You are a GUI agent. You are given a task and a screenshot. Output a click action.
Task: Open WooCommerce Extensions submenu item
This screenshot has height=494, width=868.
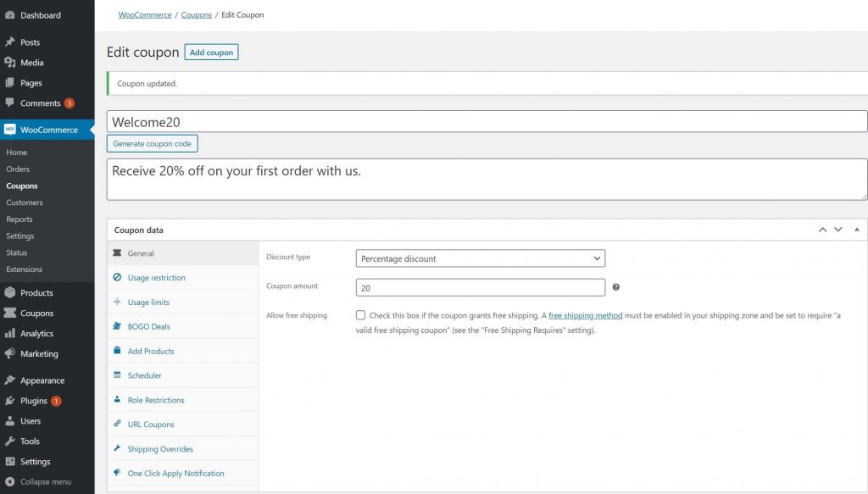pyautogui.click(x=25, y=269)
